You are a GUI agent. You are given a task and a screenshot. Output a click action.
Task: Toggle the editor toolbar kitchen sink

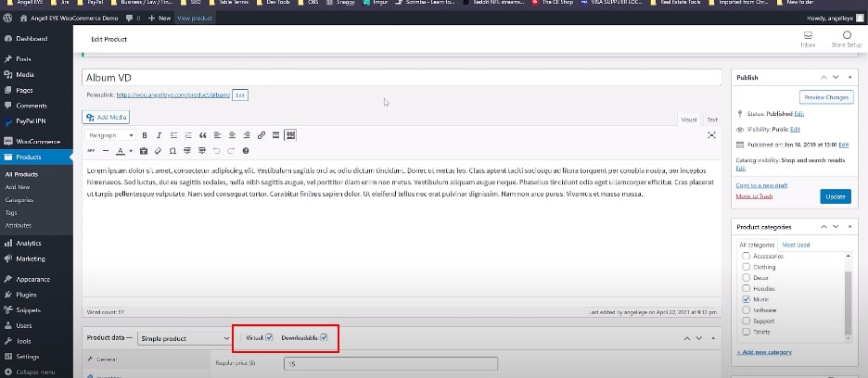click(x=290, y=135)
